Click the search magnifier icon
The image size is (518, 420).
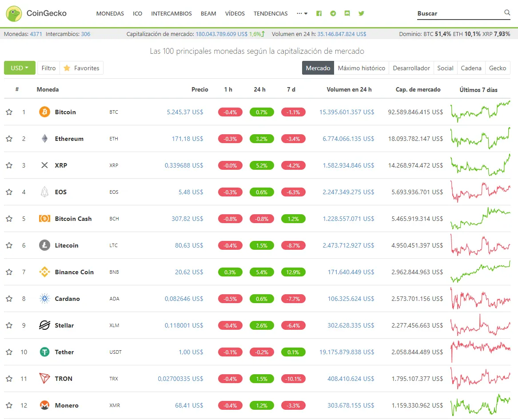point(507,12)
